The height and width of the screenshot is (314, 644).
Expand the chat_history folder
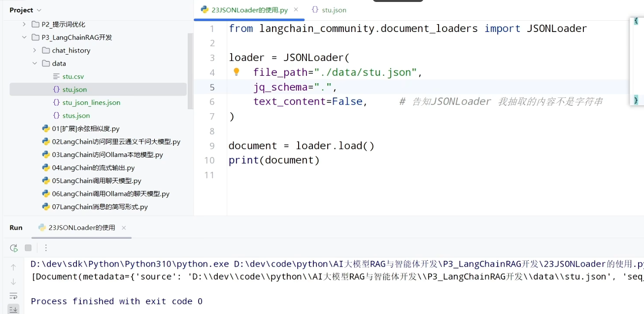[x=34, y=50]
